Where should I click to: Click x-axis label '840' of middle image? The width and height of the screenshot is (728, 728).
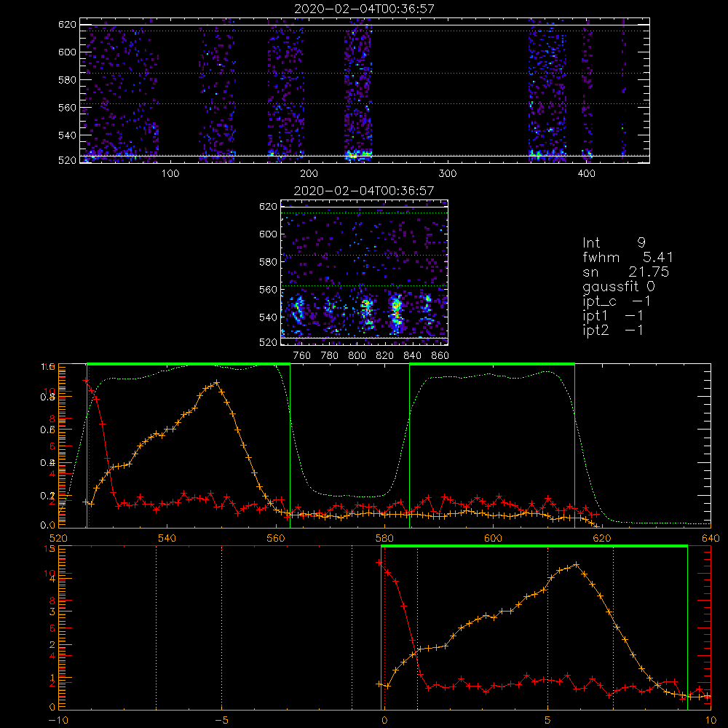point(413,356)
